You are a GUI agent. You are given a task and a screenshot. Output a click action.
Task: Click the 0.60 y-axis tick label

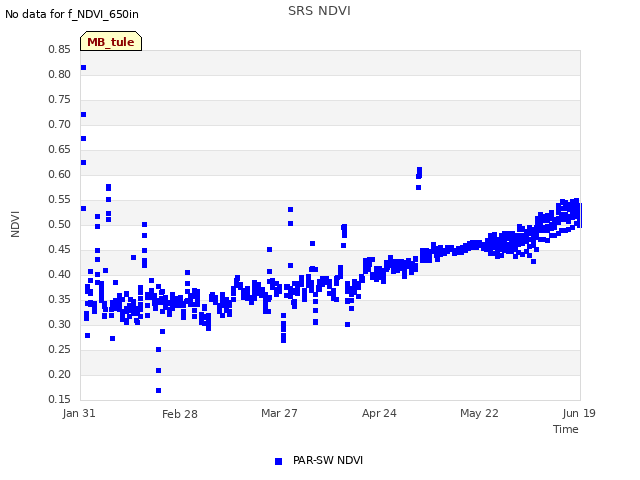point(59,174)
